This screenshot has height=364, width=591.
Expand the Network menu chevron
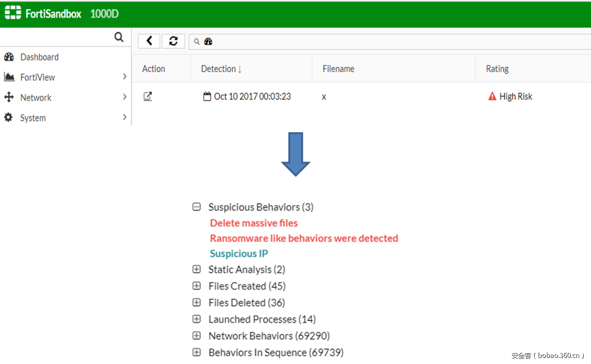click(x=125, y=97)
